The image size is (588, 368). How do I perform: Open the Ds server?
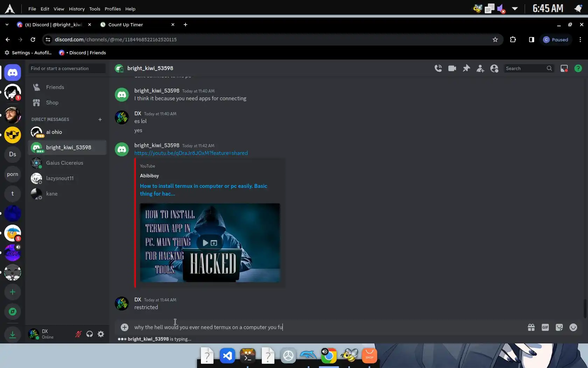(13, 154)
